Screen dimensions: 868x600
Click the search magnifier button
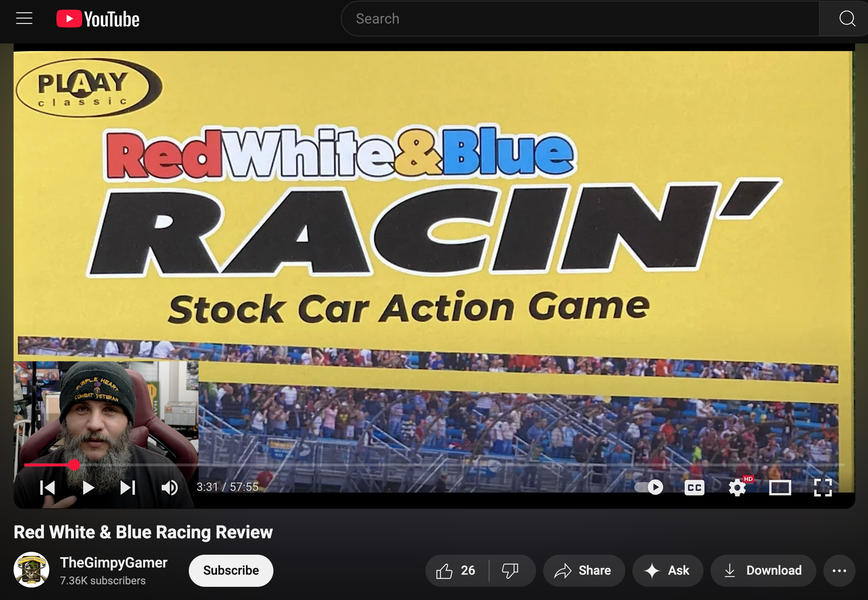(847, 19)
